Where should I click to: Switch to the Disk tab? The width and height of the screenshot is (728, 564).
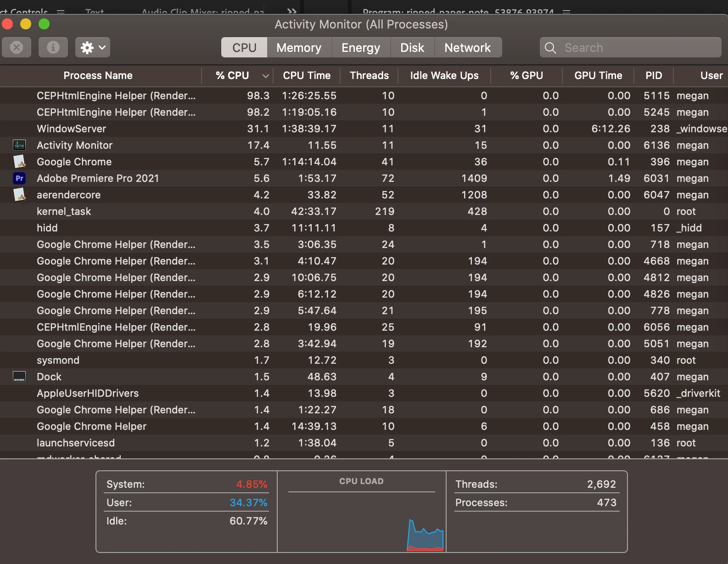pos(412,48)
